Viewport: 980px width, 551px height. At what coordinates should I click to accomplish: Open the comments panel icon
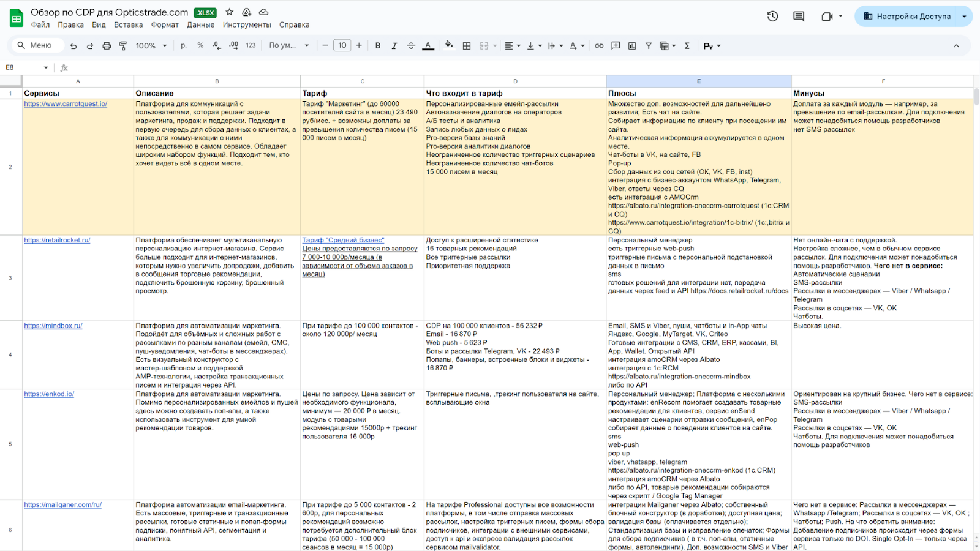tap(799, 17)
